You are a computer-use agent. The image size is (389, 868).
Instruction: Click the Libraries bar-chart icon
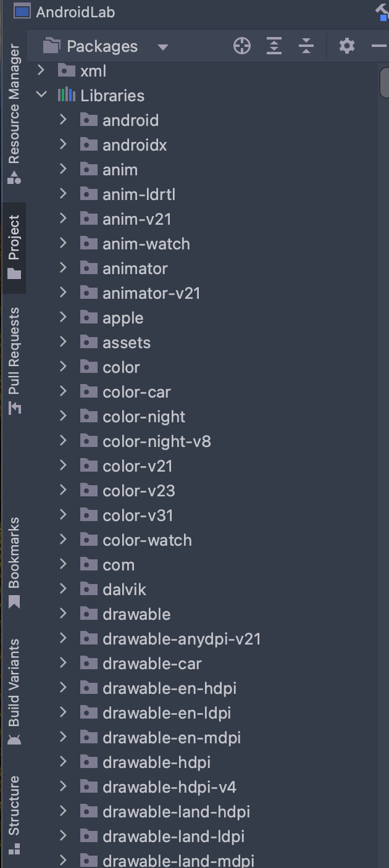[x=66, y=96]
